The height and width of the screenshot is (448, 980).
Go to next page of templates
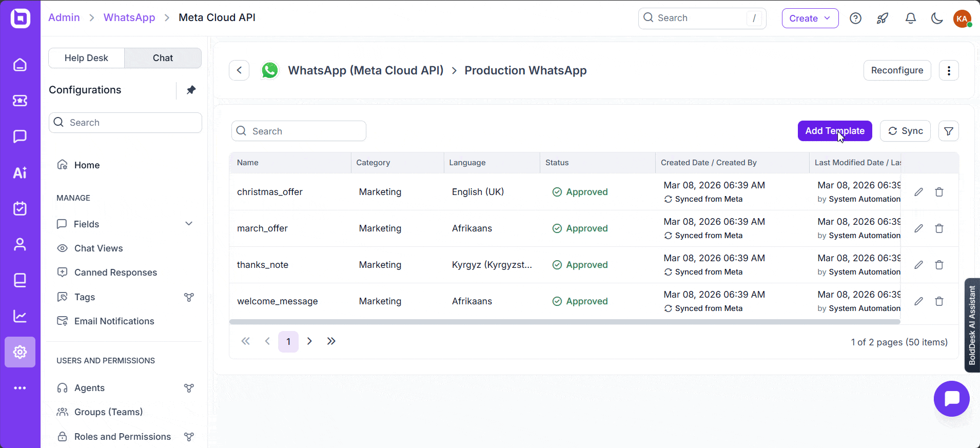(309, 341)
